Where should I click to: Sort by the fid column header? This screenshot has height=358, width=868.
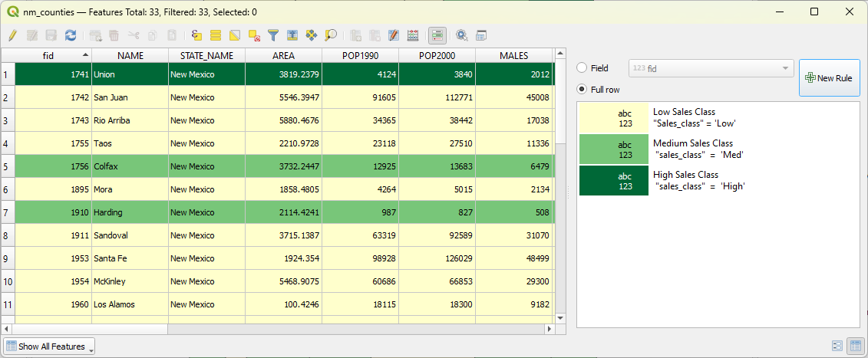click(x=53, y=55)
